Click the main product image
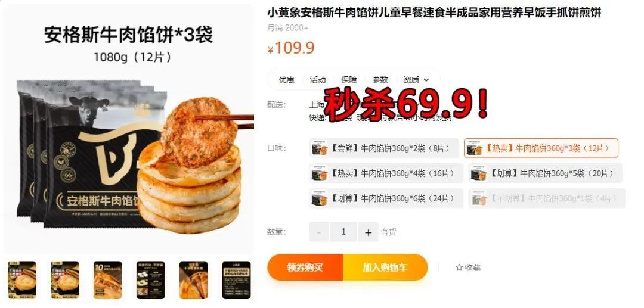Screen dimensions: 644x308 pyautogui.click(x=129, y=129)
